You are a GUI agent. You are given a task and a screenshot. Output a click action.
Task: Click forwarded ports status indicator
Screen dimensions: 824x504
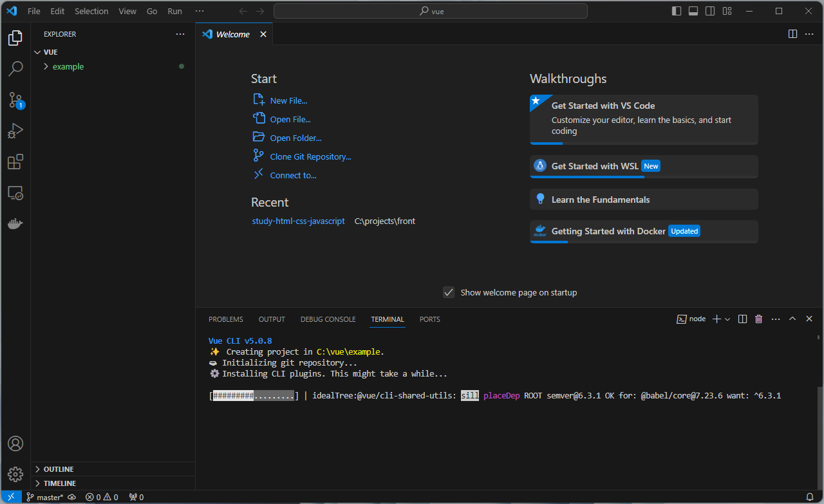click(136, 497)
